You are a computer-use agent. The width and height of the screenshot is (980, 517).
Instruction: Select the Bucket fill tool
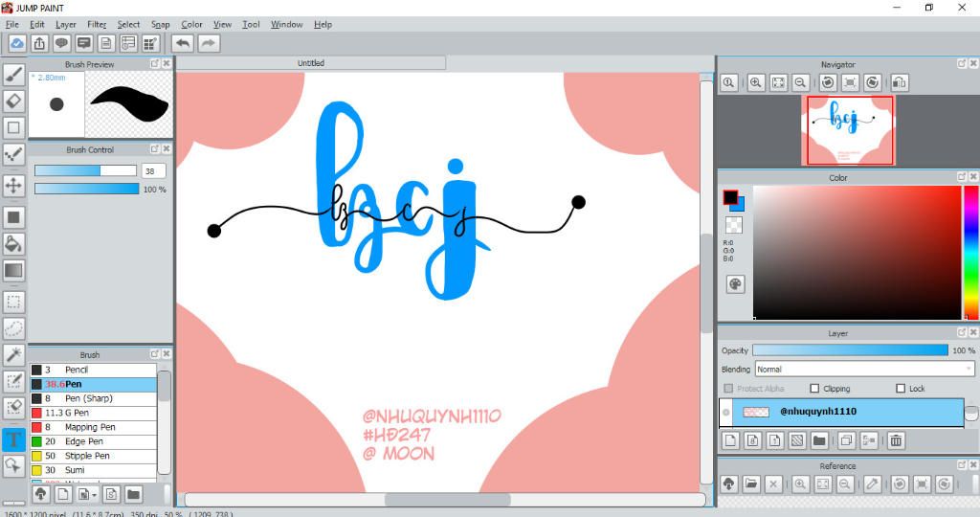[13, 244]
